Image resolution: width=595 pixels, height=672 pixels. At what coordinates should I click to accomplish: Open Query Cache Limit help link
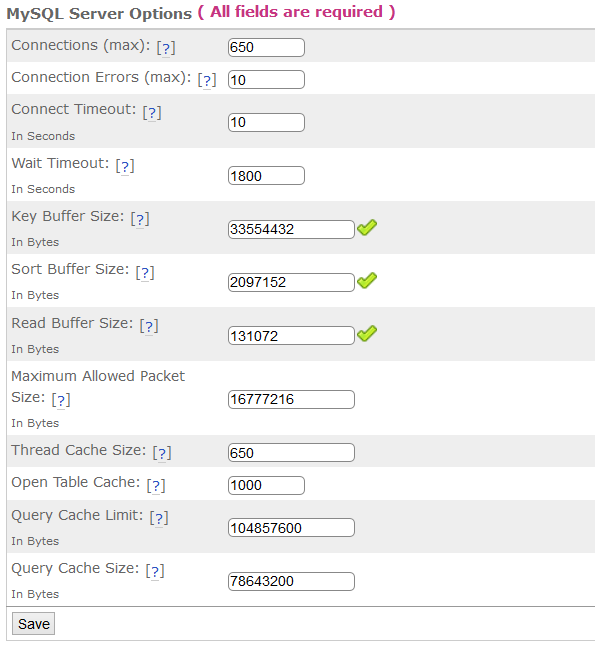[x=159, y=518]
